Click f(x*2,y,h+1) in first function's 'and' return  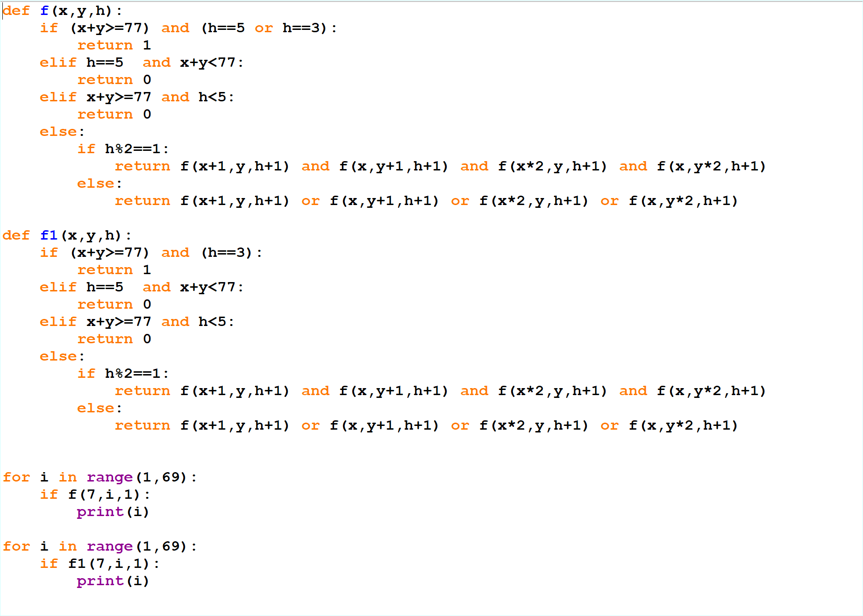point(552,166)
